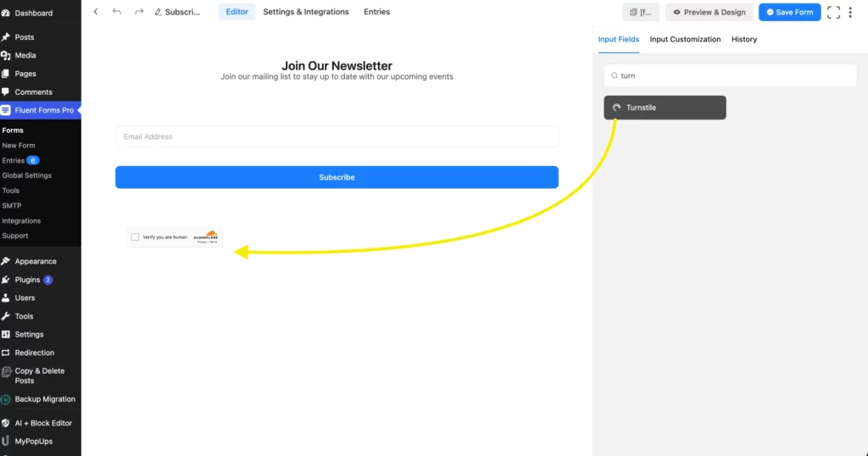This screenshot has height=456, width=868.
Task: Click the MyPopUps icon
Action: 6,441
